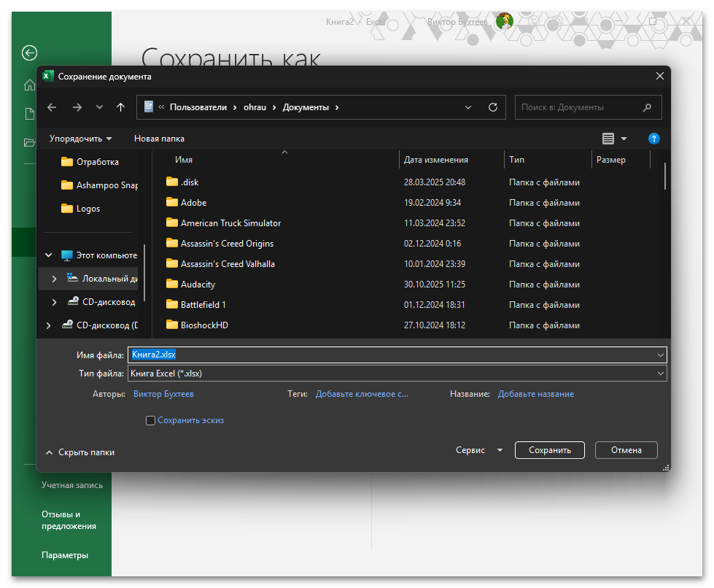Click the search magnifier in the search box
The height and width of the screenshot is (588, 714).
[647, 107]
